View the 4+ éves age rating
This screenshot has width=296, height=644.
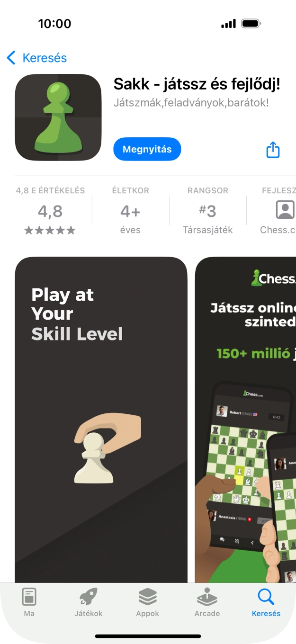tap(130, 210)
